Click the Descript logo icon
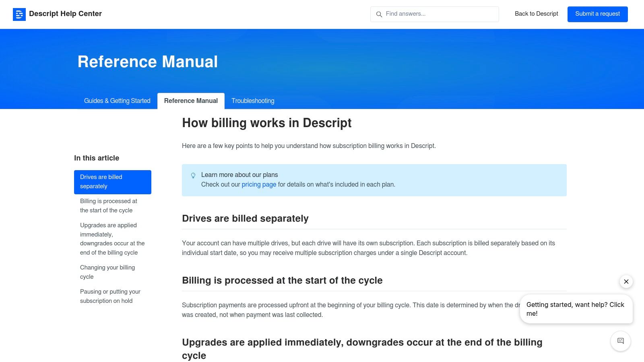 click(x=19, y=14)
